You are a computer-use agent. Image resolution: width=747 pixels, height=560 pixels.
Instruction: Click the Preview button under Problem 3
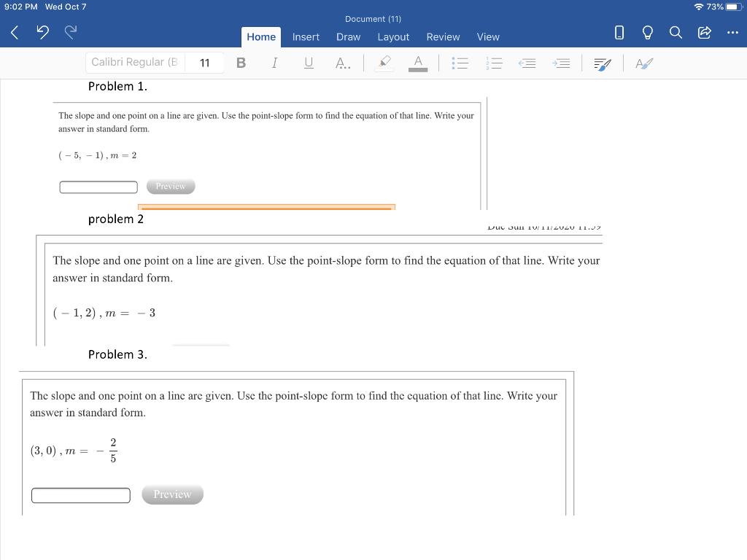(172, 494)
